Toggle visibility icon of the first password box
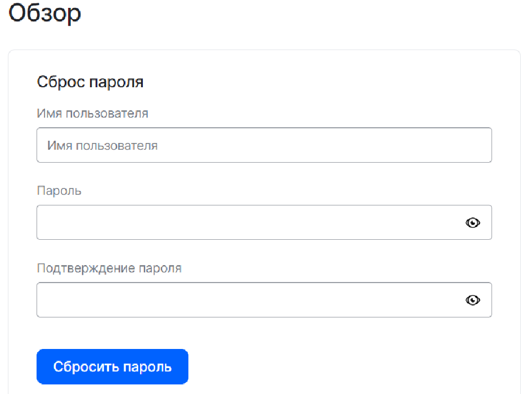The image size is (532, 394). point(473,223)
